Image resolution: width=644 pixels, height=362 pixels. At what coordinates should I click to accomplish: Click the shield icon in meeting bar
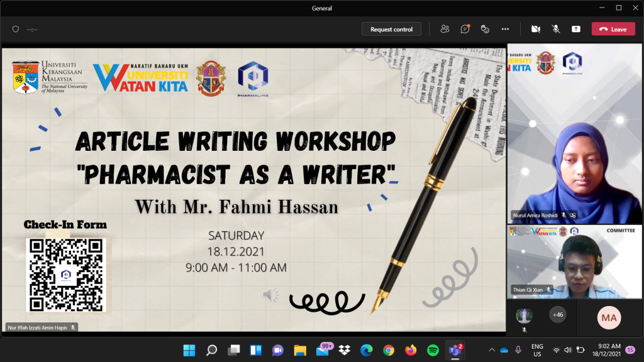click(x=16, y=29)
